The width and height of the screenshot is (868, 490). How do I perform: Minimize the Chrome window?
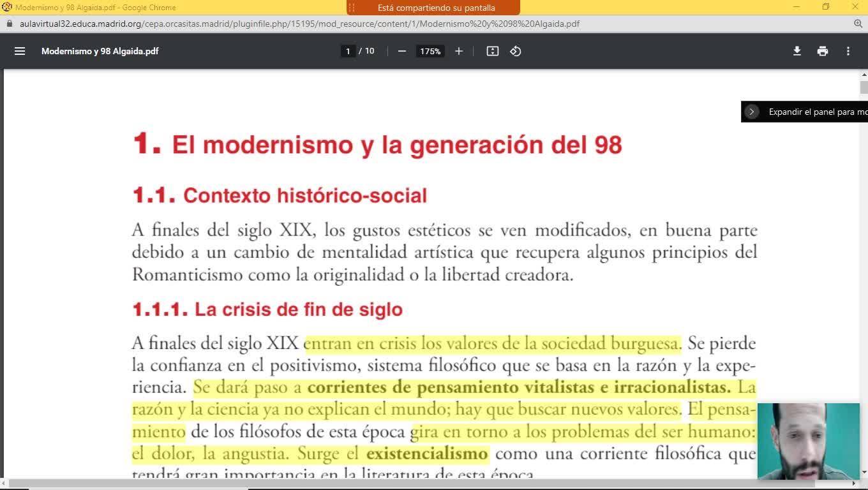[x=797, y=7]
